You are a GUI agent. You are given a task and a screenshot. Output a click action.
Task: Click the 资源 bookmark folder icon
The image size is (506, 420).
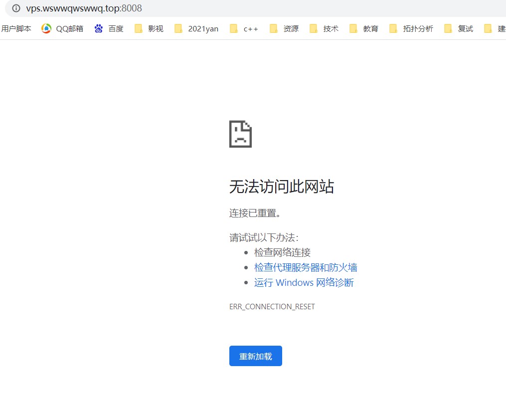[x=273, y=28]
